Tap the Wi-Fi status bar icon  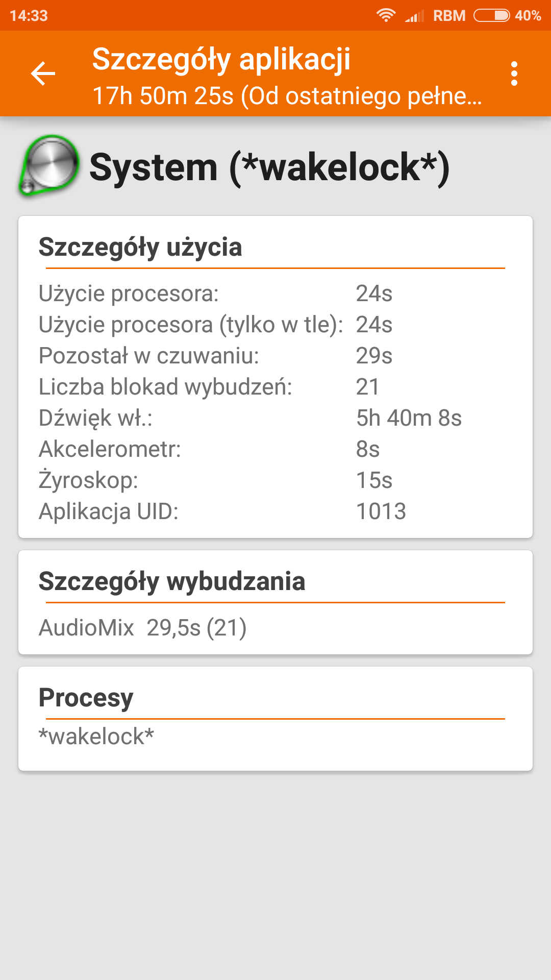tap(386, 15)
